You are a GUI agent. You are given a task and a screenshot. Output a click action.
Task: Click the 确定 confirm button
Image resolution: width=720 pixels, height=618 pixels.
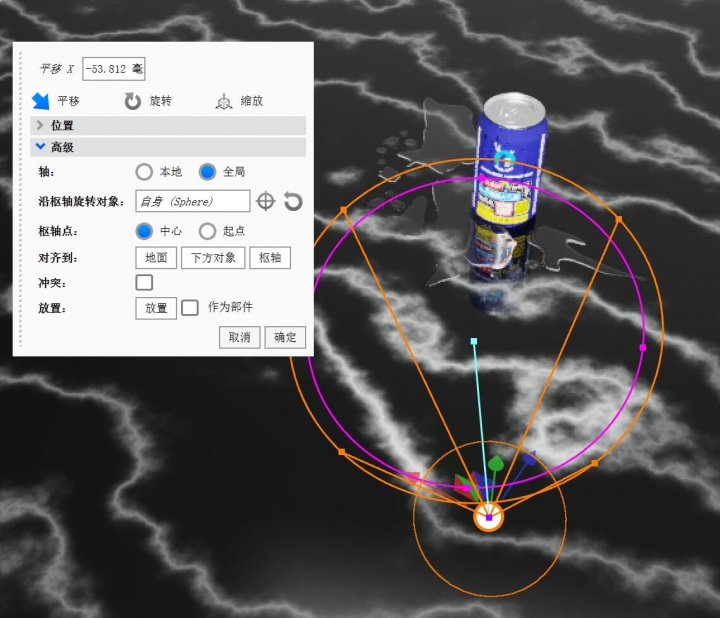click(x=285, y=337)
